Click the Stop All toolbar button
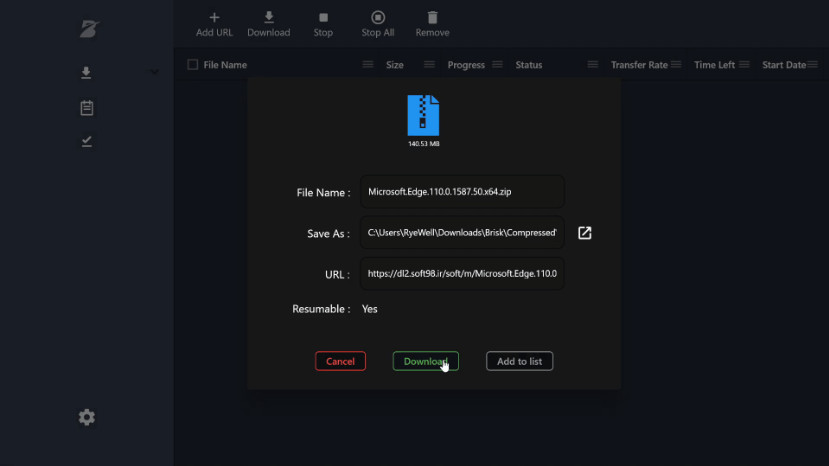The width and height of the screenshot is (829, 466). [x=377, y=24]
